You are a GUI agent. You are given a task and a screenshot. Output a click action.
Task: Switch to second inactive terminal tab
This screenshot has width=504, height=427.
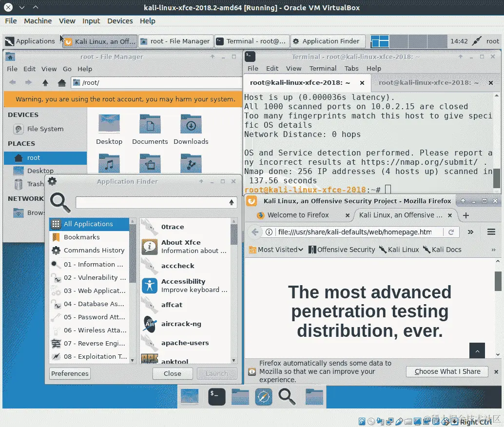tap(428, 83)
